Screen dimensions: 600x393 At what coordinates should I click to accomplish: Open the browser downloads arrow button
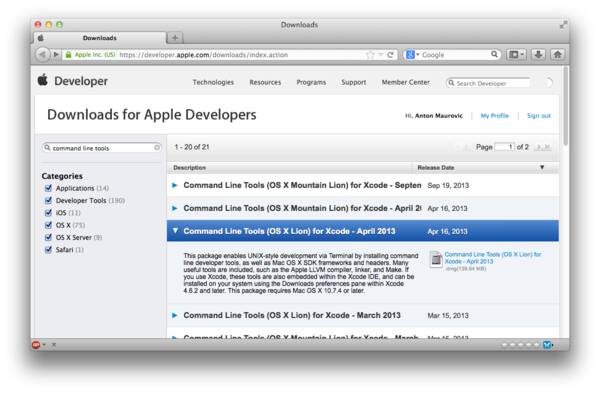(538, 55)
